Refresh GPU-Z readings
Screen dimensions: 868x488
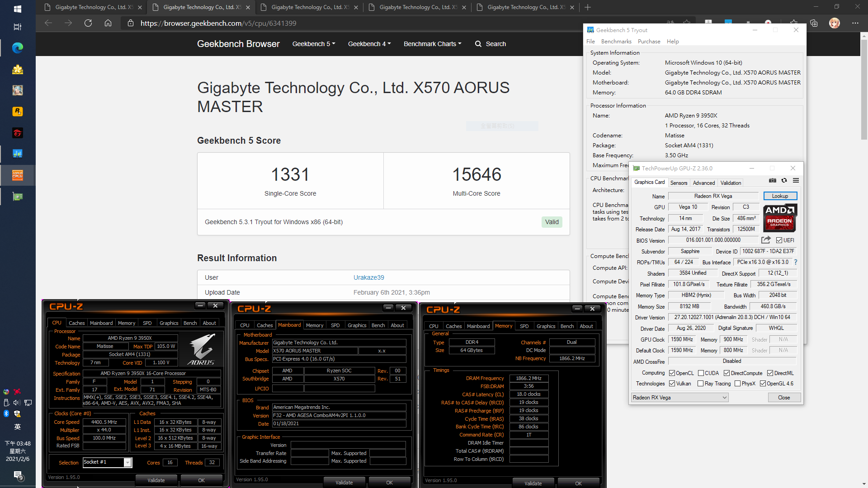click(784, 180)
